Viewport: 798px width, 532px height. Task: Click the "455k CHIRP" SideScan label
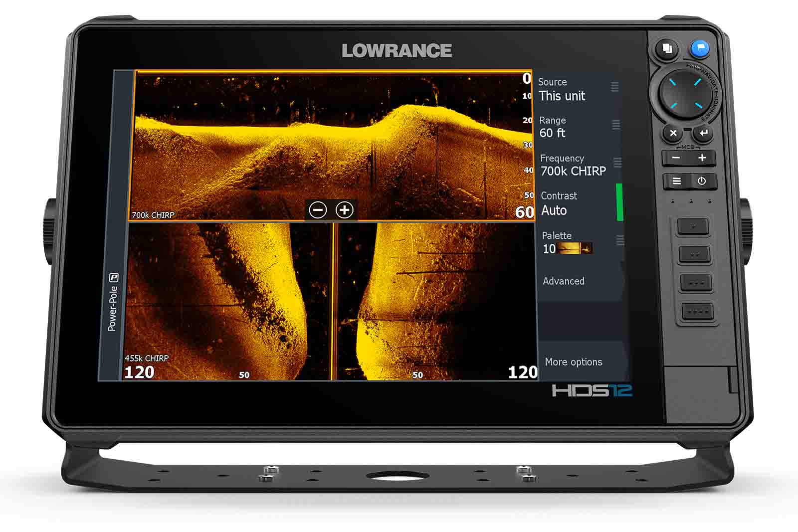pos(147,358)
